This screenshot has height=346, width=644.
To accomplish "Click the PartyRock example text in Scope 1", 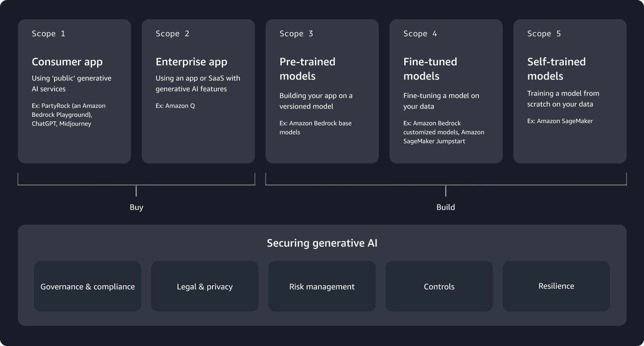I will click(68, 115).
